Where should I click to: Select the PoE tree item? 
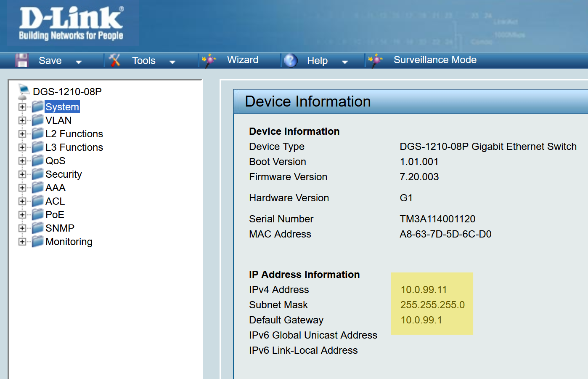tap(55, 215)
